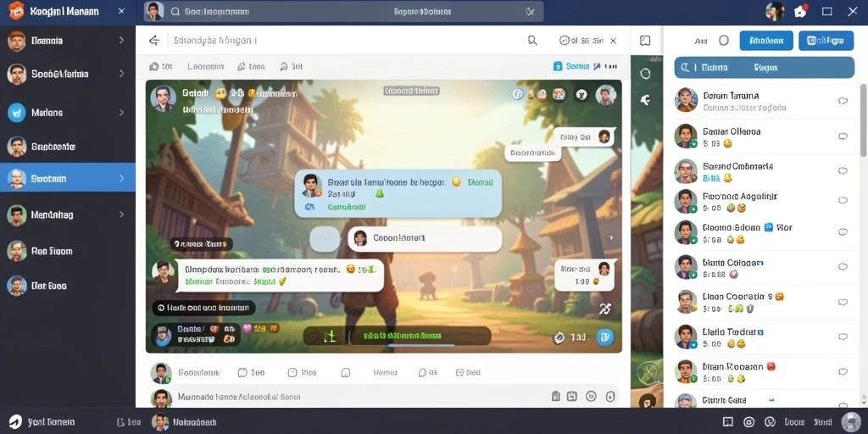Open the profile avatar in the title bar
Image resolution: width=868 pixels, height=434 pixels.
(775, 11)
